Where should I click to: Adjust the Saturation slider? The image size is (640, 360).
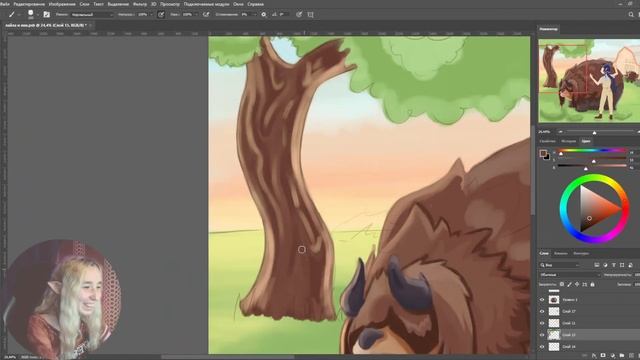592,158
